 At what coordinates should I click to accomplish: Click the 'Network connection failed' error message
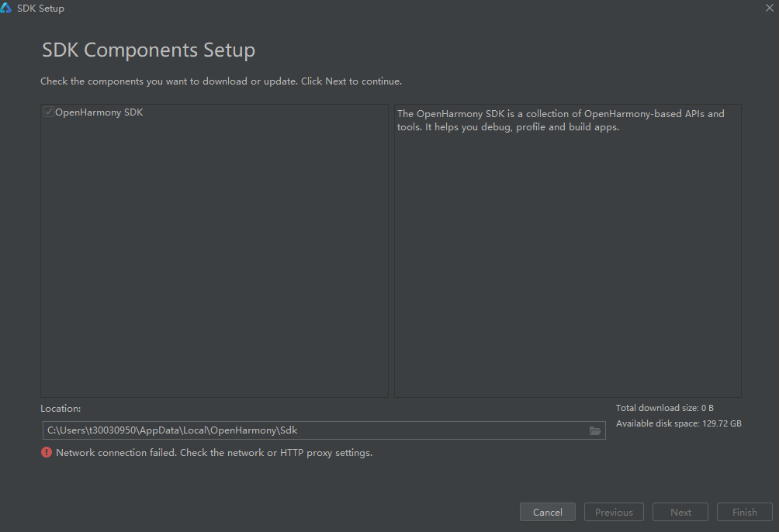click(x=214, y=453)
